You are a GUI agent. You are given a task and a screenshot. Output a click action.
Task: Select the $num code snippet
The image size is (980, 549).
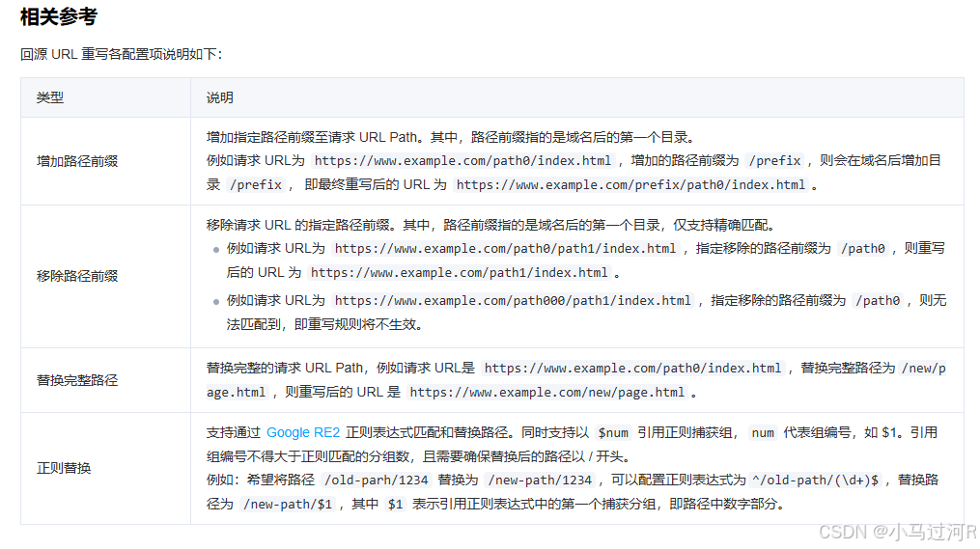[612, 432]
